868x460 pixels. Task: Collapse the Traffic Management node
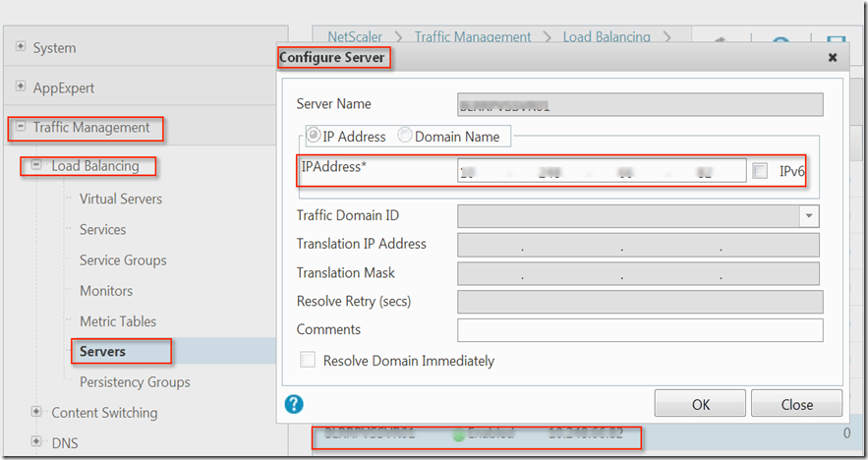(21, 126)
